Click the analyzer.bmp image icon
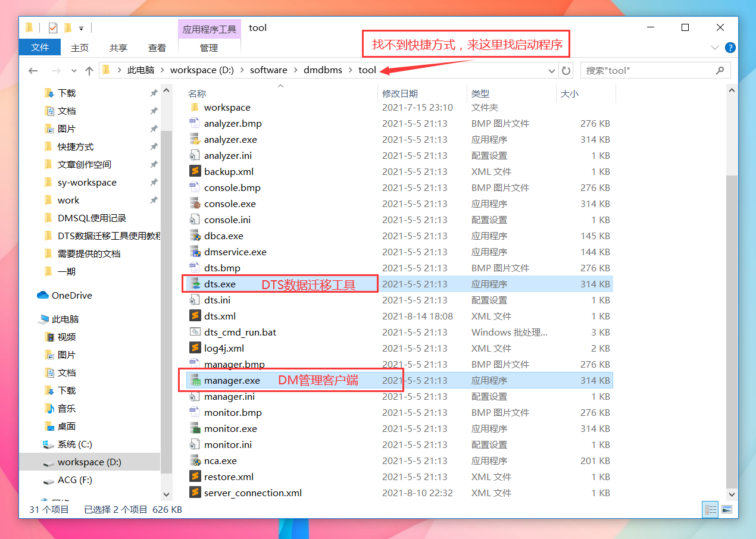This screenshot has width=756, height=539. tap(195, 123)
